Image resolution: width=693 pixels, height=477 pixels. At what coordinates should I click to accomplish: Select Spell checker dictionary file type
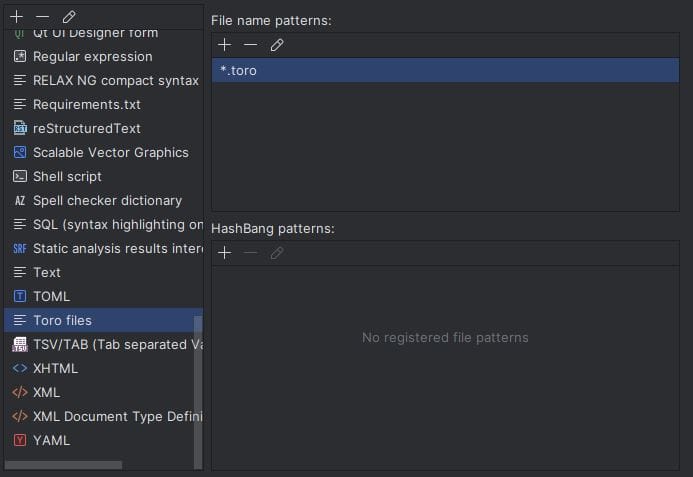(107, 200)
